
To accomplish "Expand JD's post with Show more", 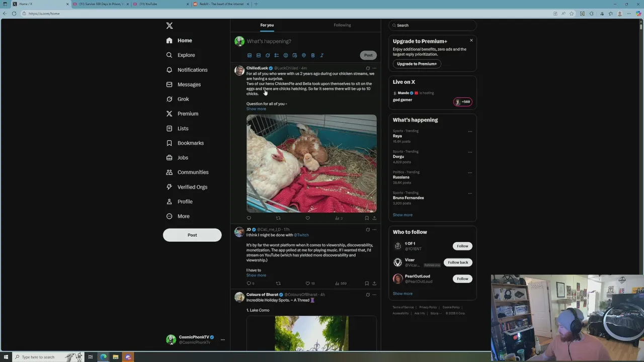I will [256, 276].
